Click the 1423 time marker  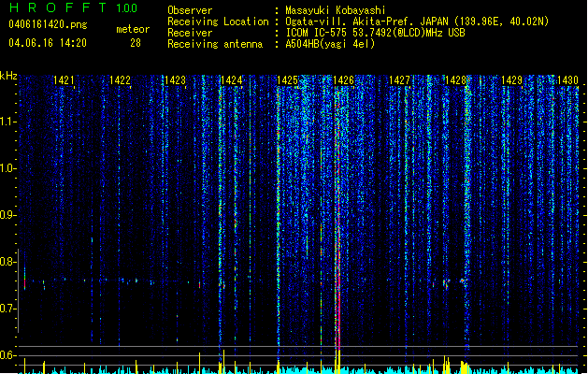[x=176, y=80]
